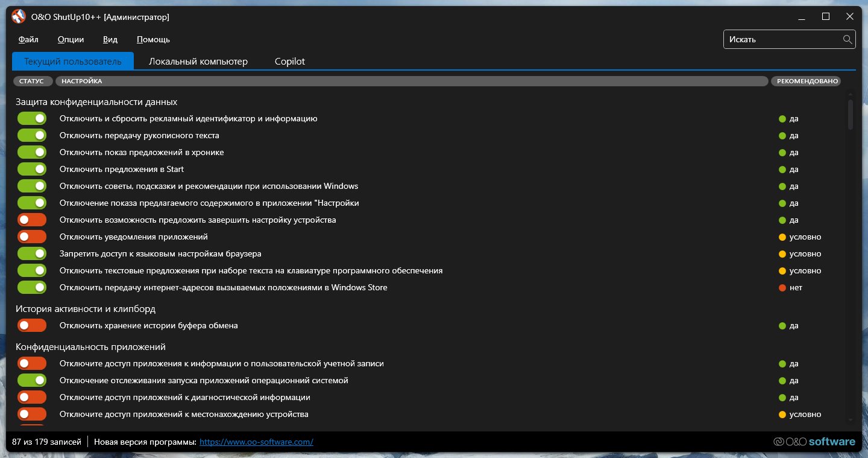
Task: Click the O&O software logo in footer
Action: (x=814, y=442)
